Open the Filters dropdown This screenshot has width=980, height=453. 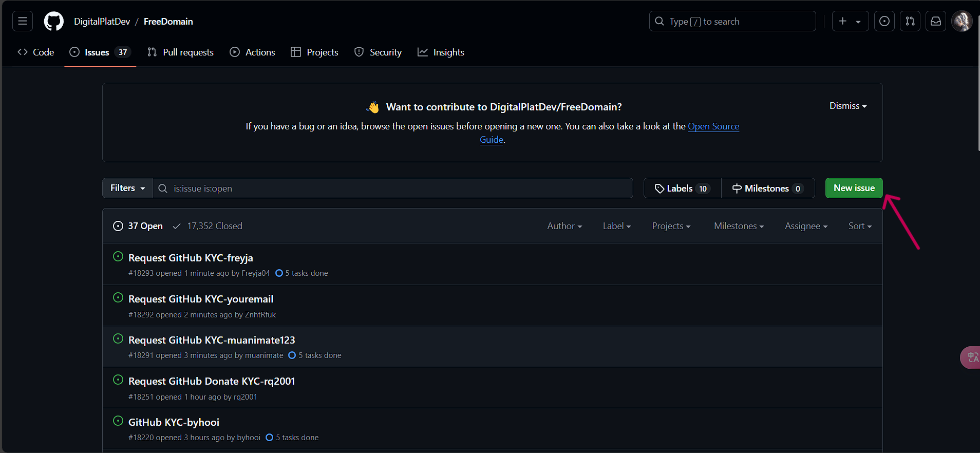[127, 188]
